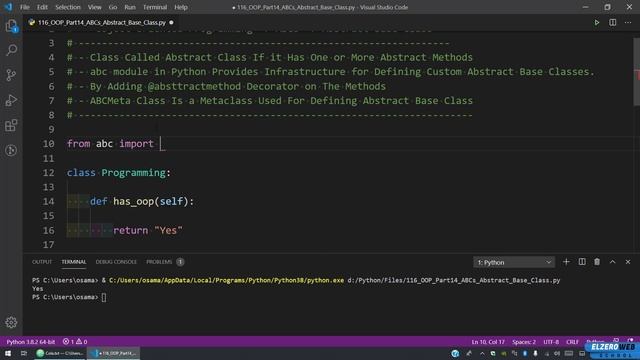Image resolution: width=640 pixels, height=360 pixels.
Task: Open the Windows Start button
Action: pos(8,353)
